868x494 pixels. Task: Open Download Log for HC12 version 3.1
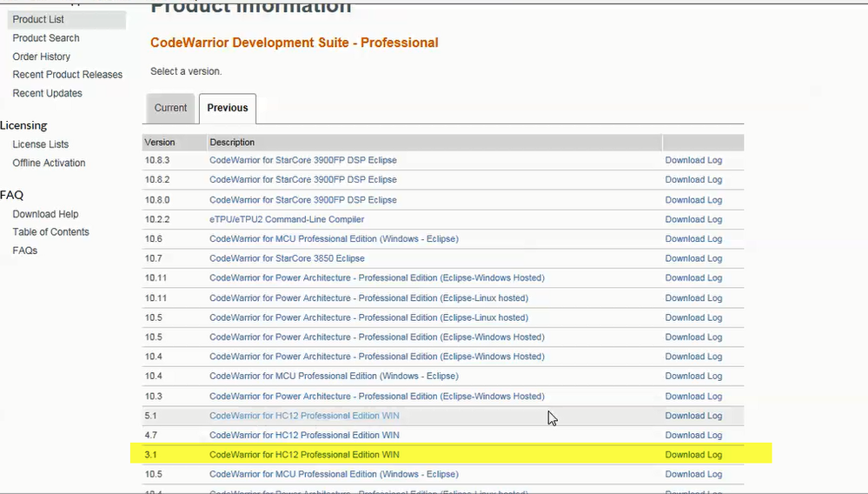coord(693,455)
